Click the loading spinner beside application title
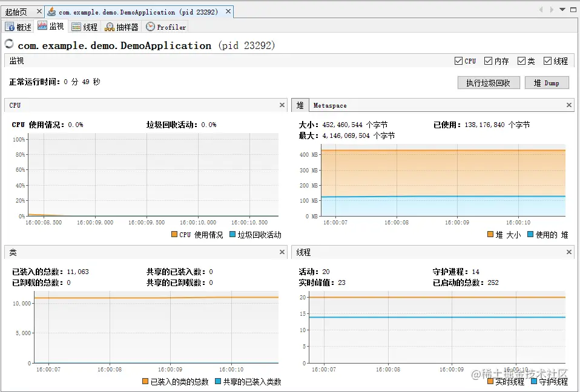 click(9, 44)
